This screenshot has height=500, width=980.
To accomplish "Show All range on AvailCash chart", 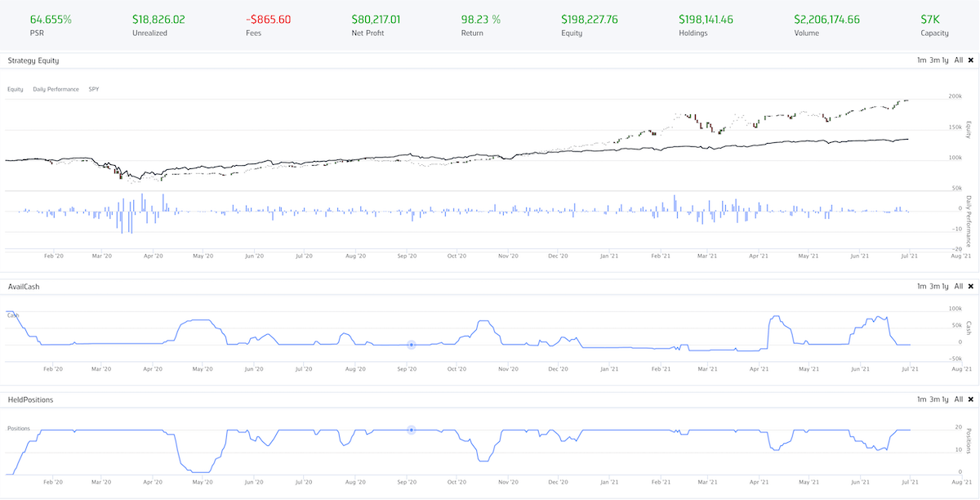I will (959, 287).
